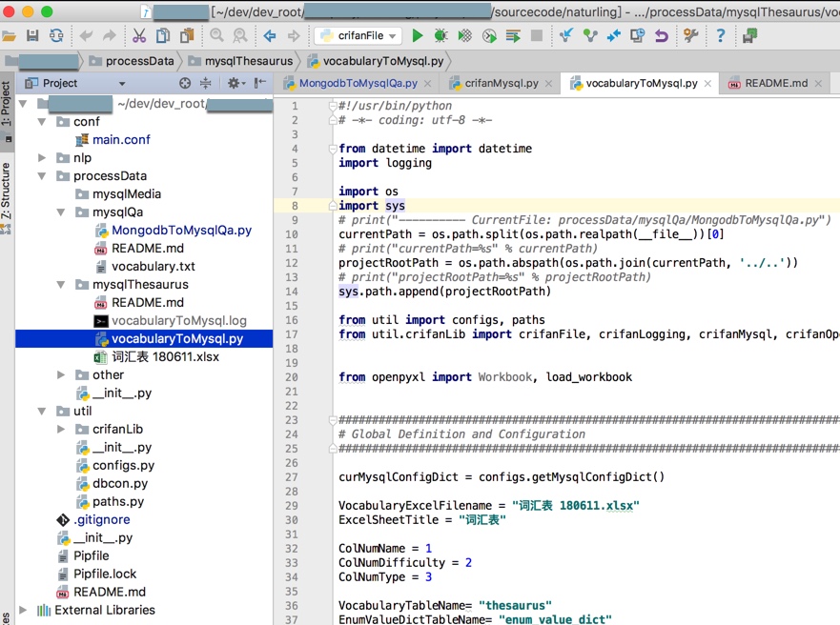The image size is (840, 625).
Task: Click the Synchronize toolbar icon
Action: pyautogui.click(x=56, y=36)
